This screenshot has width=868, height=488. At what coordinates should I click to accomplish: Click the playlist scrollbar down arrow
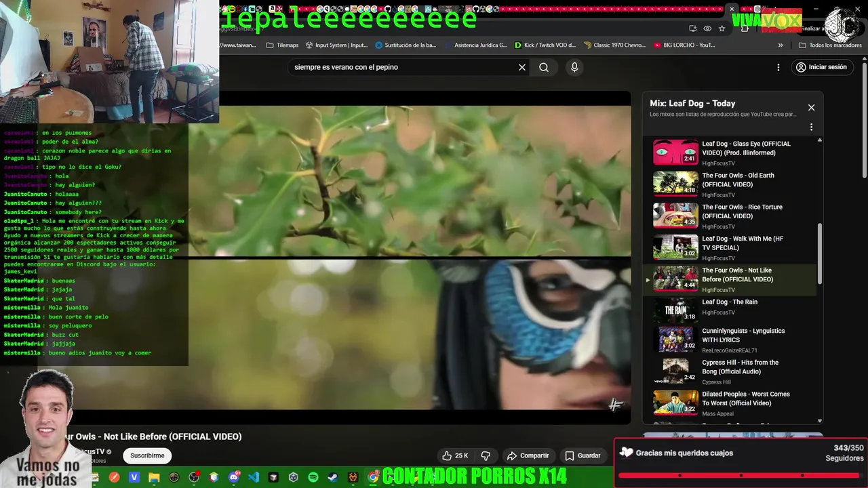tap(820, 421)
